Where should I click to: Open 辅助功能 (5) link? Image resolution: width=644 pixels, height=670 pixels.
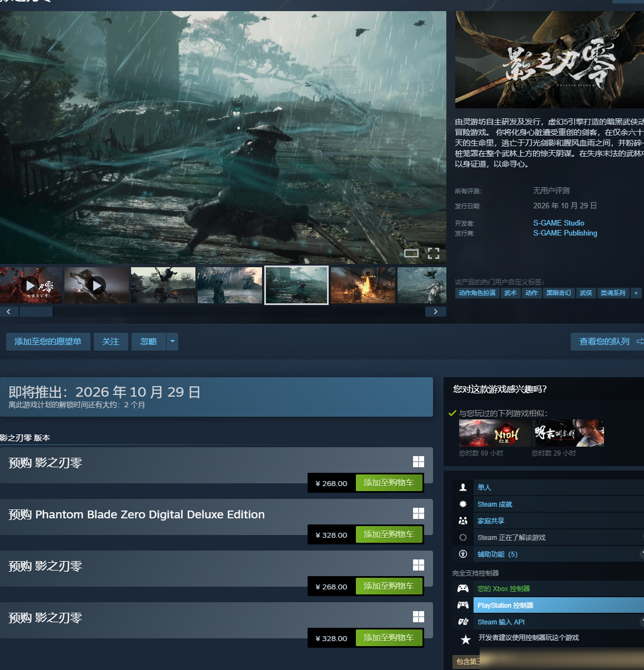(497, 554)
